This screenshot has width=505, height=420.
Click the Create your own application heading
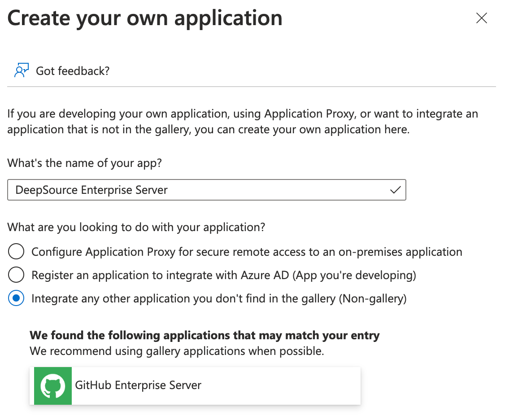coord(145,18)
